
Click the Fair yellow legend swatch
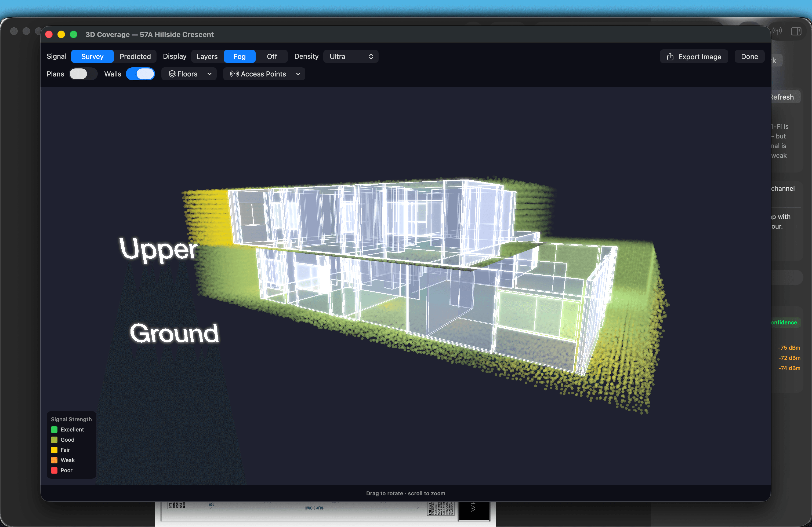point(54,450)
